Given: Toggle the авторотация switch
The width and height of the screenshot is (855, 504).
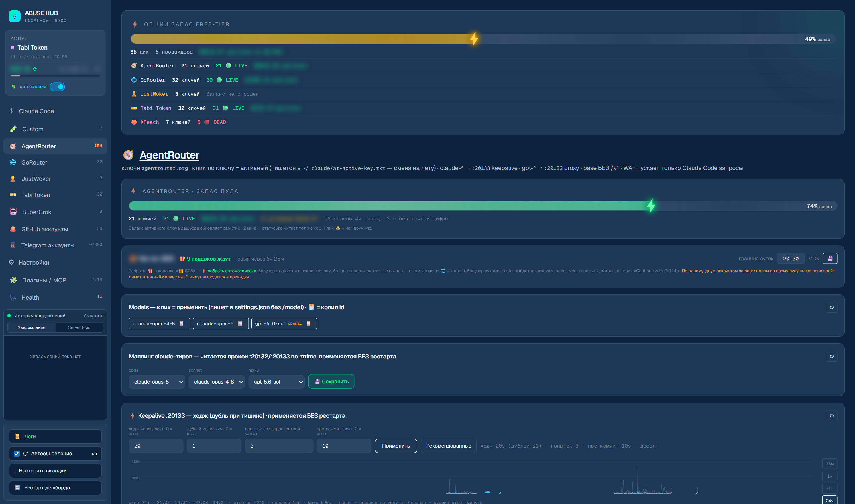Looking at the screenshot, I should point(57,87).
